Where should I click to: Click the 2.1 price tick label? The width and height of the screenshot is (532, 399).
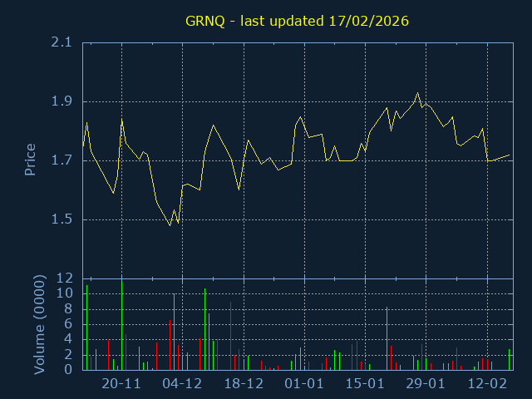(x=61, y=42)
